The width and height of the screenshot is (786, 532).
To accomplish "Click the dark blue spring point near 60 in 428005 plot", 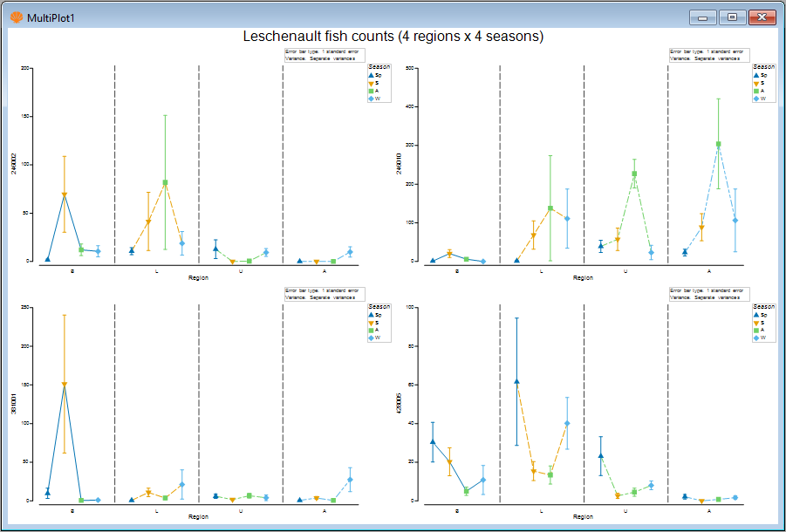I will coord(516,382).
